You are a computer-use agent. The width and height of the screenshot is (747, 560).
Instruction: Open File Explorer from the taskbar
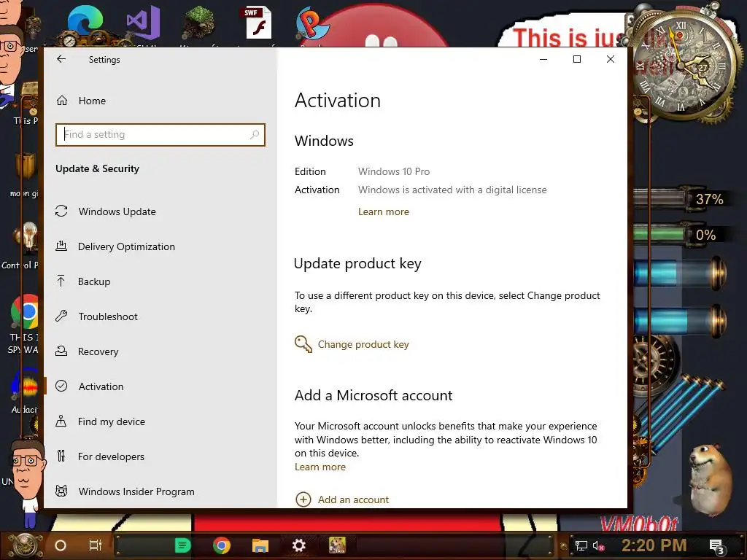pos(260,545)
